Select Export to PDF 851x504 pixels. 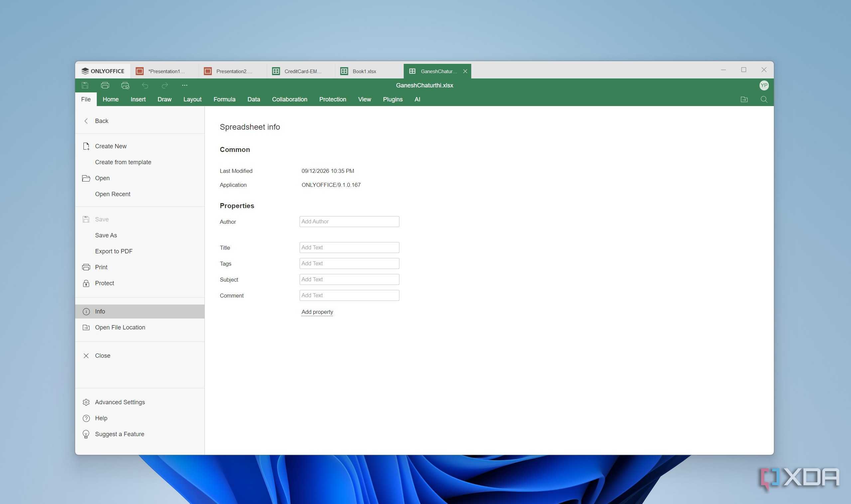140,251
